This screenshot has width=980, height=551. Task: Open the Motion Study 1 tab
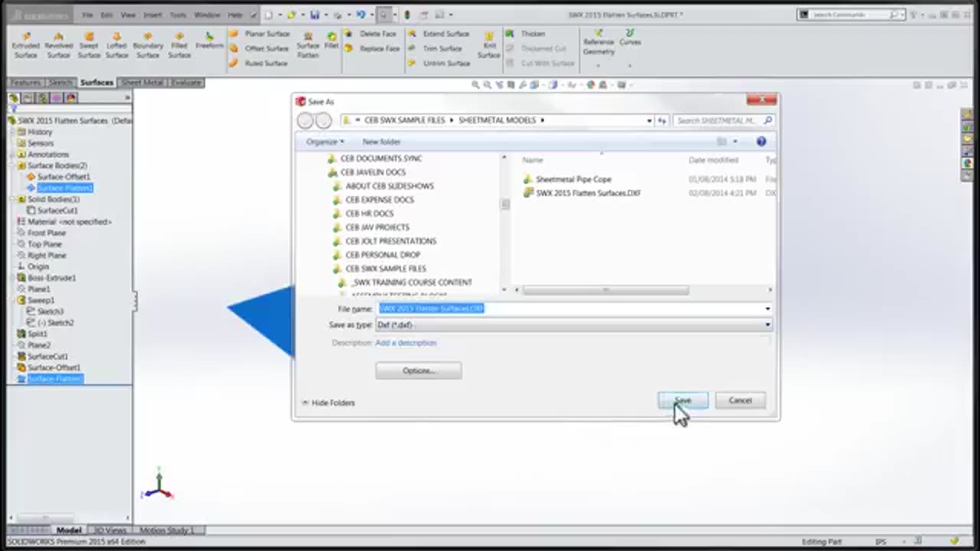[x=166, y=530]
